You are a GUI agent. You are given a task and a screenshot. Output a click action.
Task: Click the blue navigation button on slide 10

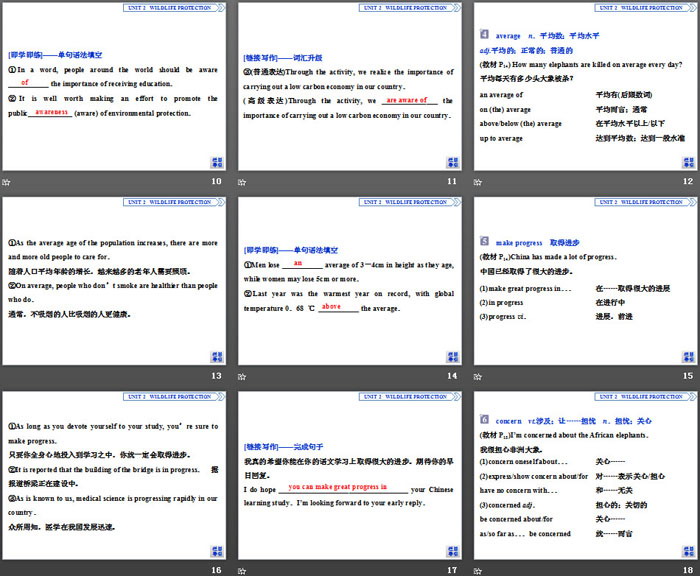[x=217, y=163]
